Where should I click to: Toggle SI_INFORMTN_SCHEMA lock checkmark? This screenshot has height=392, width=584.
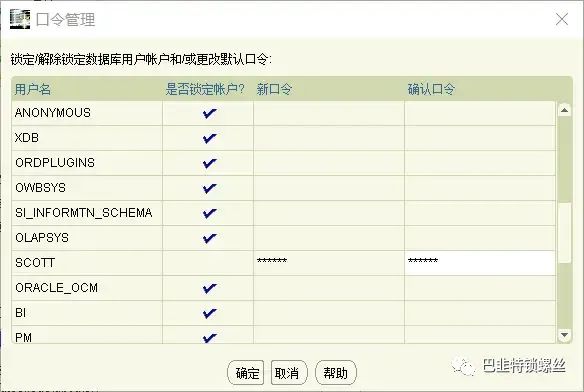[209, 213]
